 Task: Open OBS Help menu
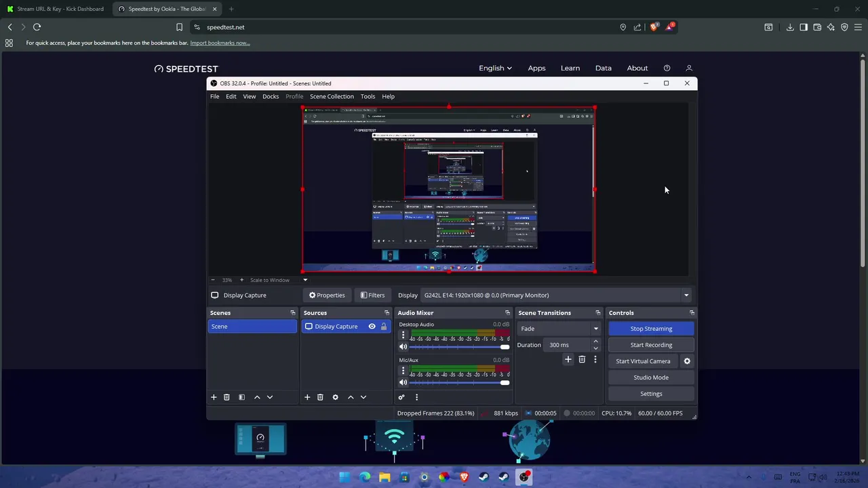388,96
